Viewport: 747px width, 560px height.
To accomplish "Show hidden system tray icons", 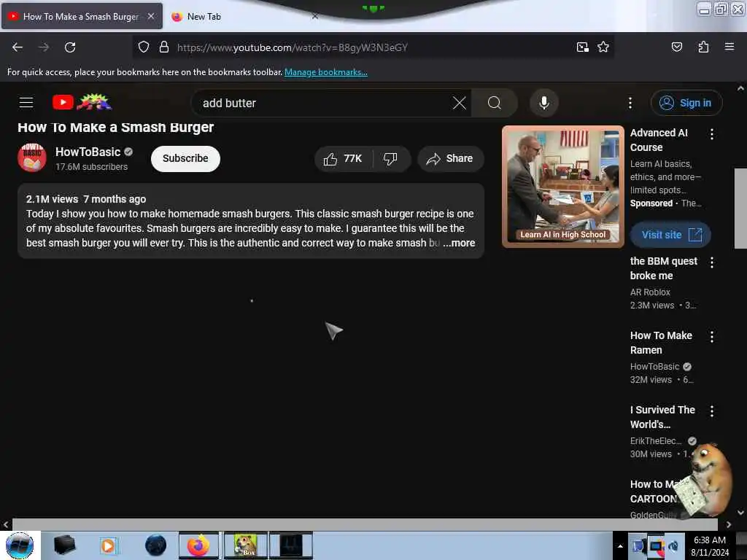I will coord(620,546).
